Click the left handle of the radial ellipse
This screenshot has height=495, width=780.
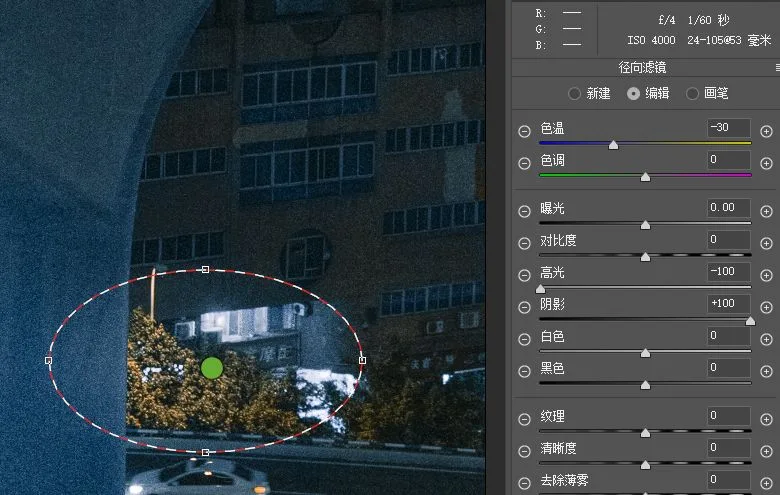tap(48, 360)
